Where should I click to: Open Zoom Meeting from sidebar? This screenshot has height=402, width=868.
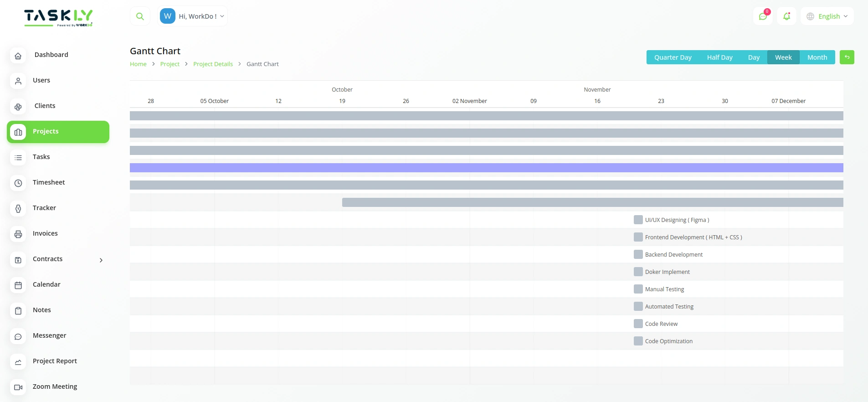55,387
